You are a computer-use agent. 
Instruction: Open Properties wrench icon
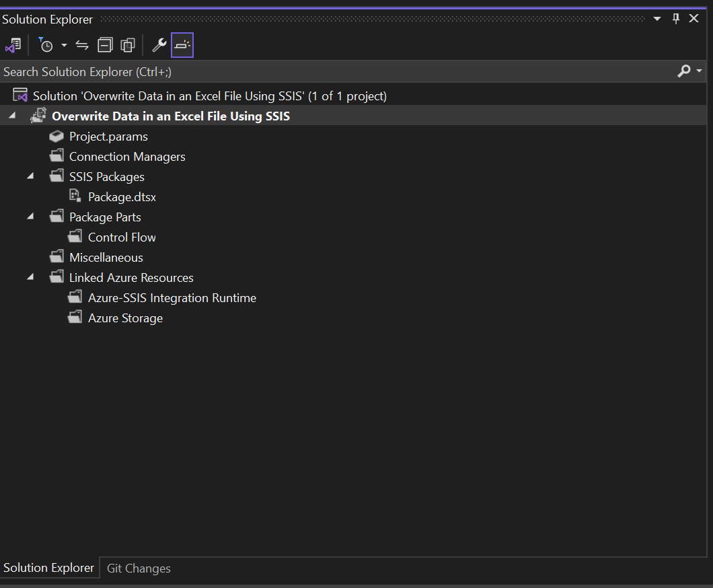pos(159,45)
